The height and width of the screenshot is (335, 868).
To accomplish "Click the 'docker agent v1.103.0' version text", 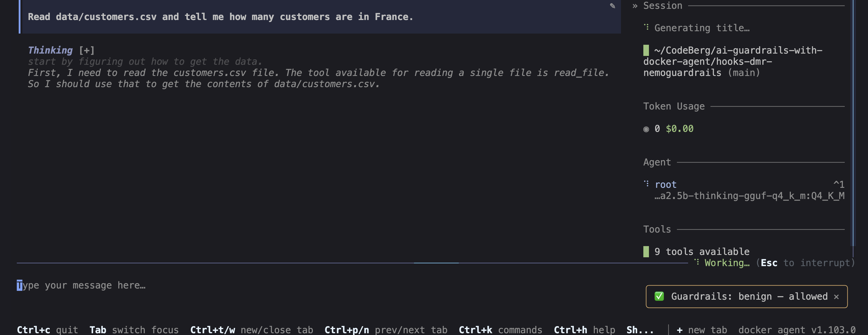I will 797,329.
